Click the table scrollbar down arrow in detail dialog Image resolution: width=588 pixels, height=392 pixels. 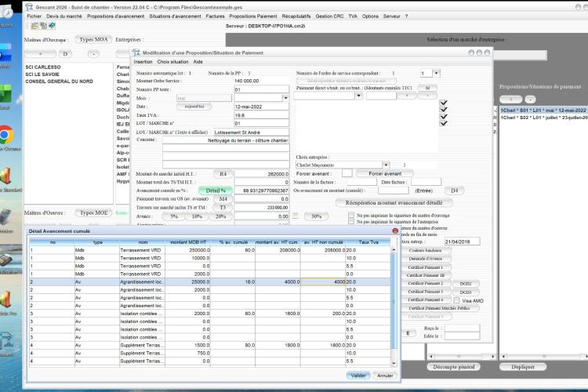point(394,363)
